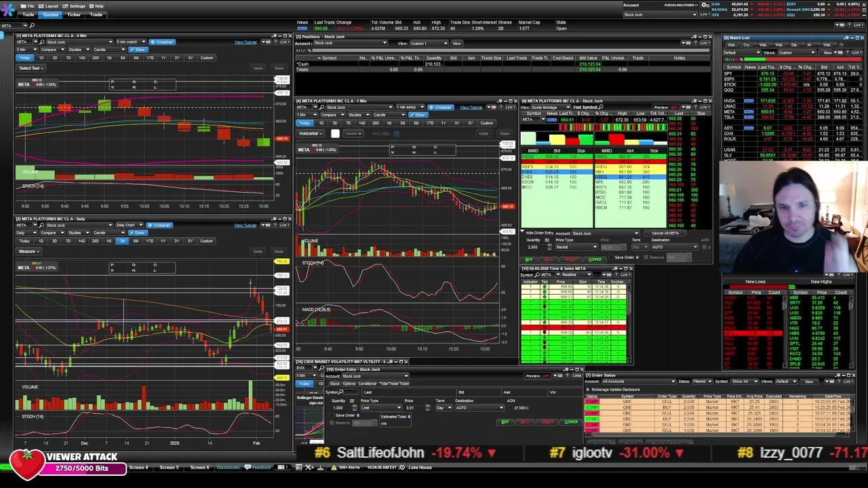Switch to the Ticker tab
868x488 pixels.
point(74,14)
